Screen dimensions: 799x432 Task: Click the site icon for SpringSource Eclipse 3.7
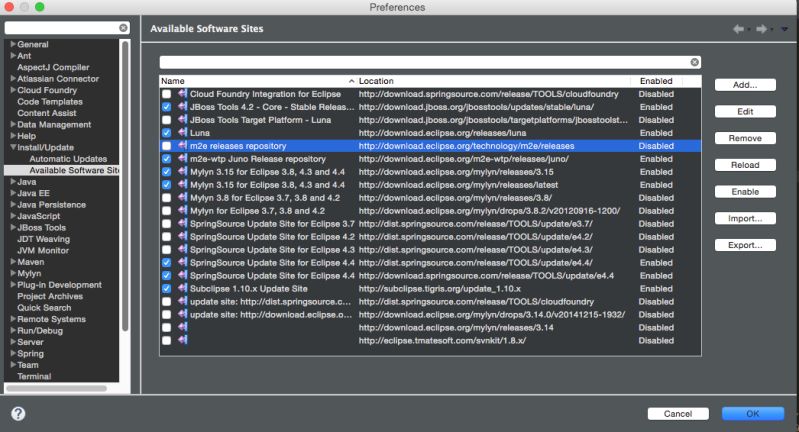(182, 224)
